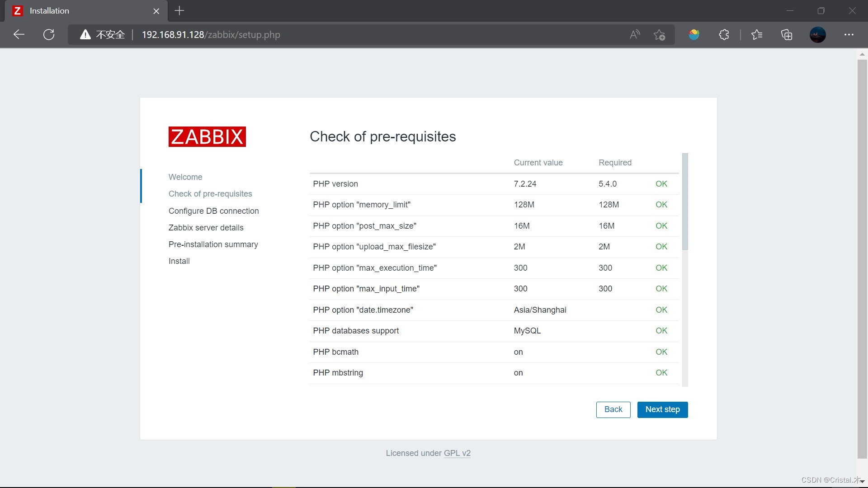Click the Next step button
The height and width of the screenshot is (488, 868).
point(662,409)
